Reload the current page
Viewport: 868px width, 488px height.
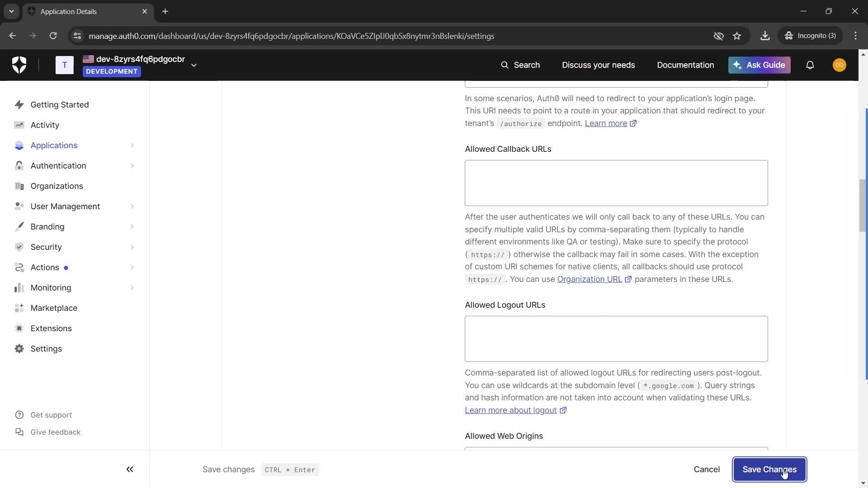pyautogui.click(x=53, y=36)
